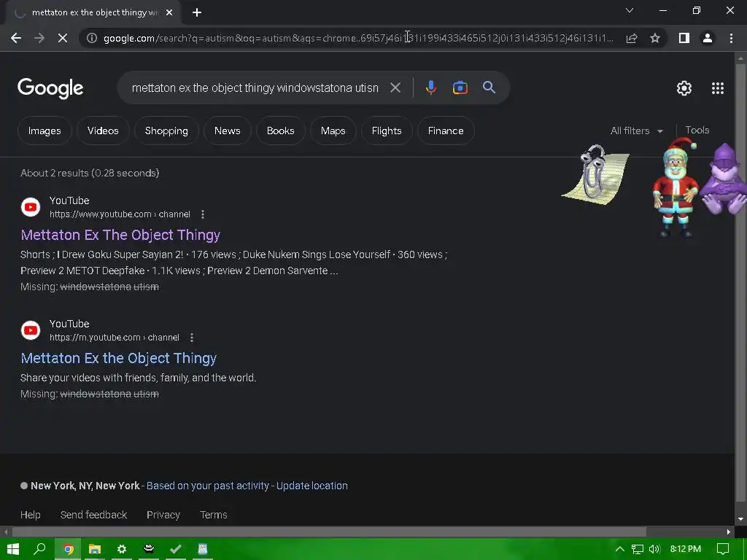Viewport: 747px width, 560px height.
Task: Click the purple Bonzi gorilla
Action: tap(724, 179)
